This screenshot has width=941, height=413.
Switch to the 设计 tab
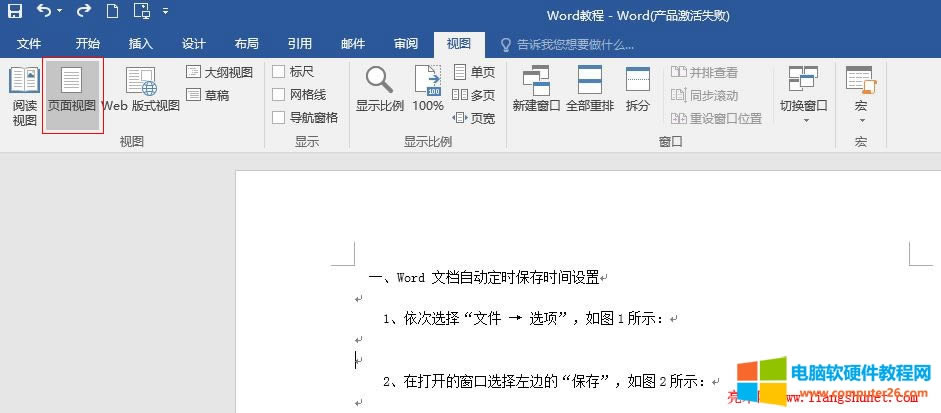tap(193, 44)
